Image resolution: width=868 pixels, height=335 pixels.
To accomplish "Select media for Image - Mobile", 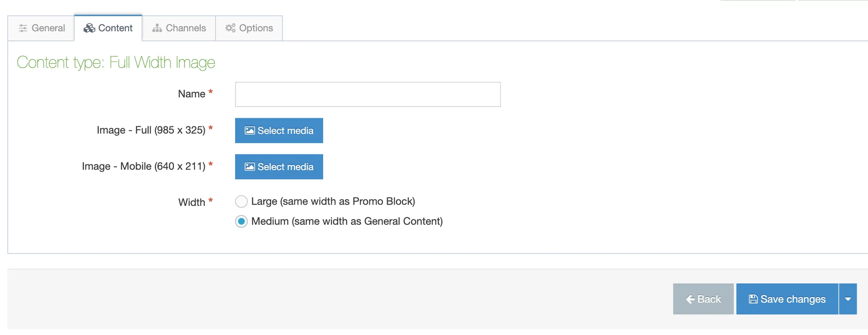I will [x=279, y=167].
